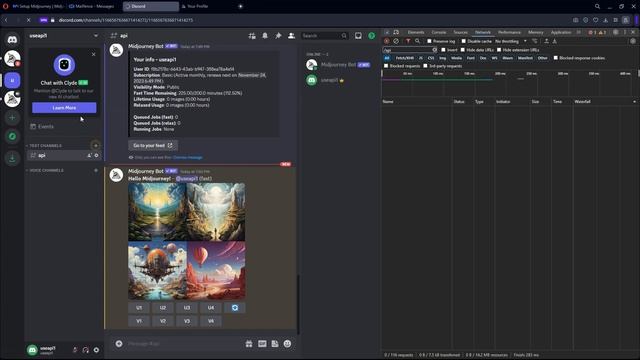Click Create Invite icon on api channel
Screen dimensions: 640x360
(x=89, y=155)
